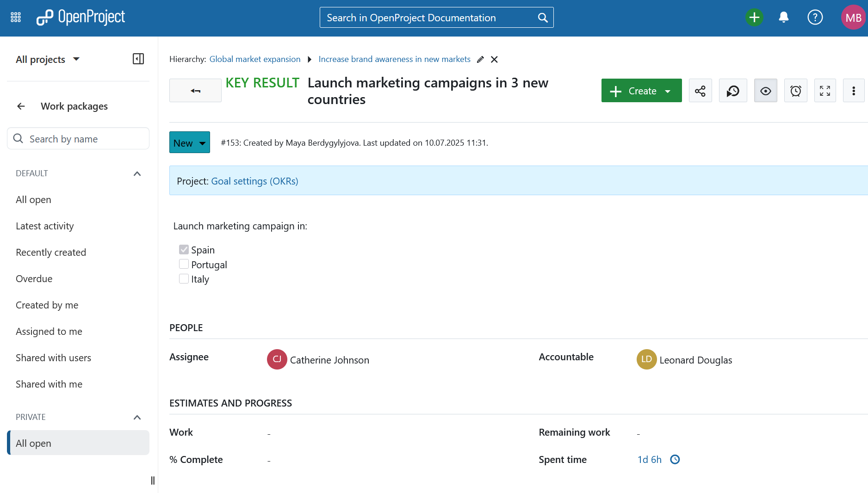Collapse the DEFAULT section
The image size is (868, 493).
pos(137,173)
